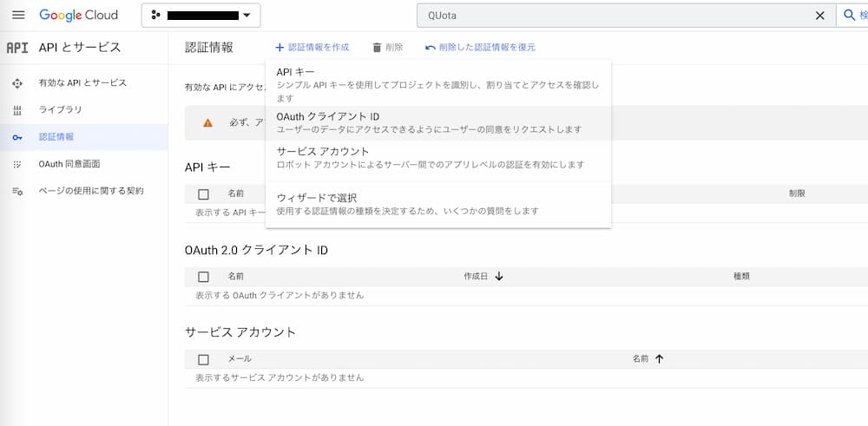The height and width of the screenshot is (426, 868).
Task: Click the orange warning triangle icon
Action: tap(207, 123)
